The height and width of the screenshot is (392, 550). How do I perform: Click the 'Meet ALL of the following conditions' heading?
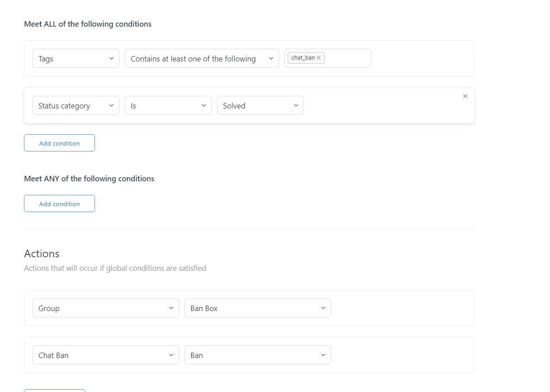pos(88,24)
